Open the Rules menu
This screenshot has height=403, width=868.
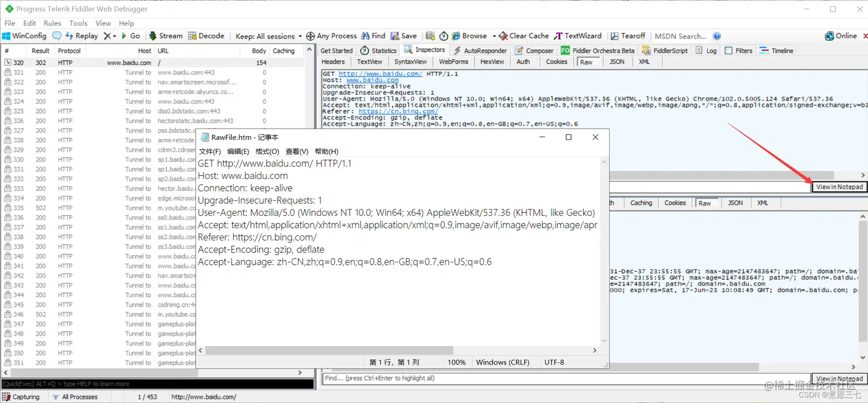[x=52, y=23]
